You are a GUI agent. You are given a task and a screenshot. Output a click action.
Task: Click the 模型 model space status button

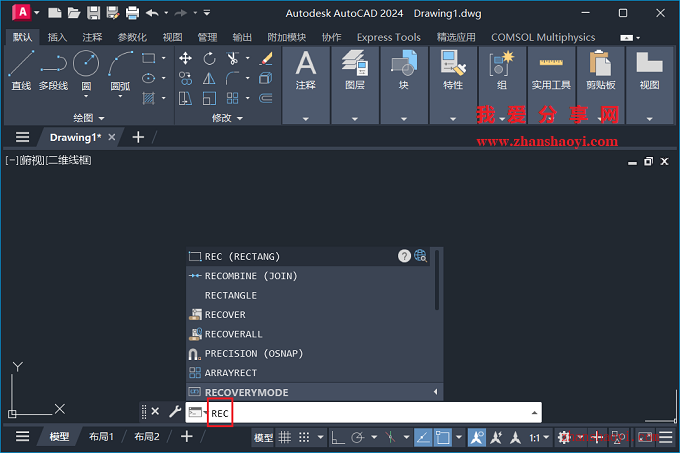click(x=263, y=438)
